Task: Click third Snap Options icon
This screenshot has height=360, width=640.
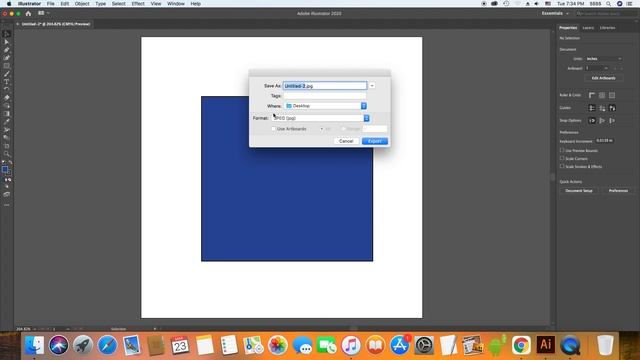Action: pos(612,120)
